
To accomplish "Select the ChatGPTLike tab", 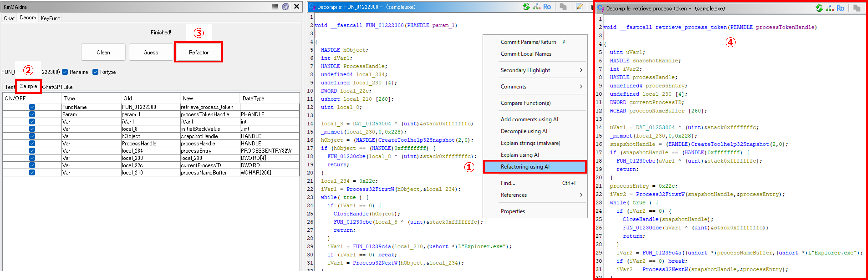I will pyautogui.click(x=57, y=87).
